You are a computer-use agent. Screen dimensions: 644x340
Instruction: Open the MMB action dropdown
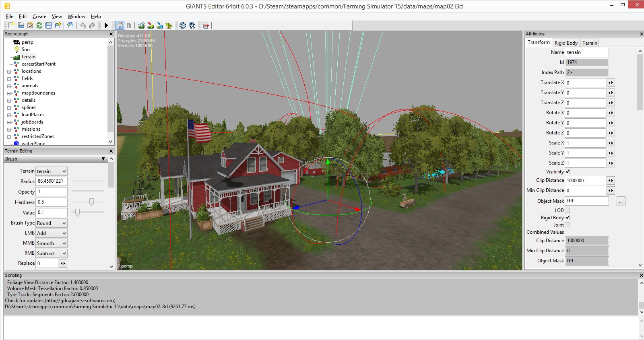[51, 243]
